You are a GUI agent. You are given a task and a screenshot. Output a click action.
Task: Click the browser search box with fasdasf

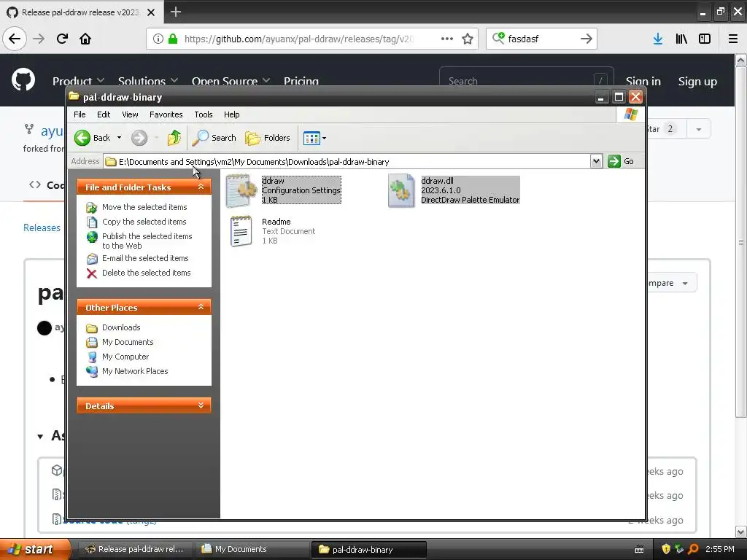pos(542,39)
